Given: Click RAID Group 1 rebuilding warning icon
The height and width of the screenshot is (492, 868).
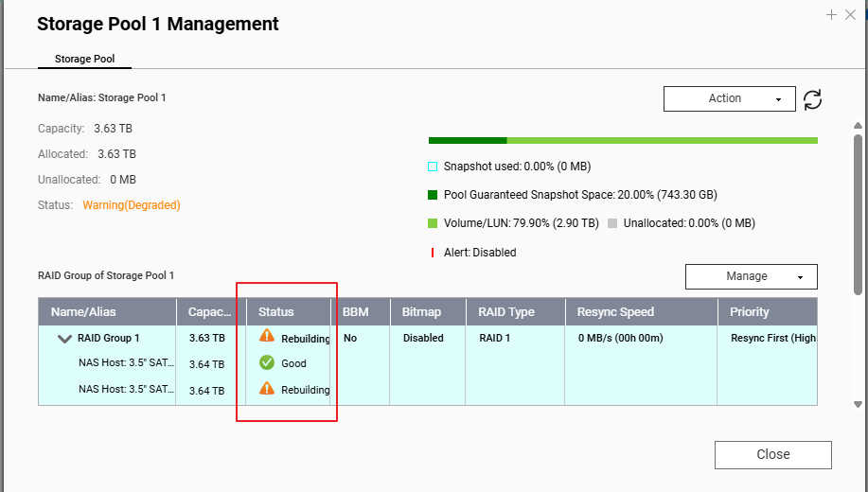Looking at the screenshot, I should tap(267, 336).
